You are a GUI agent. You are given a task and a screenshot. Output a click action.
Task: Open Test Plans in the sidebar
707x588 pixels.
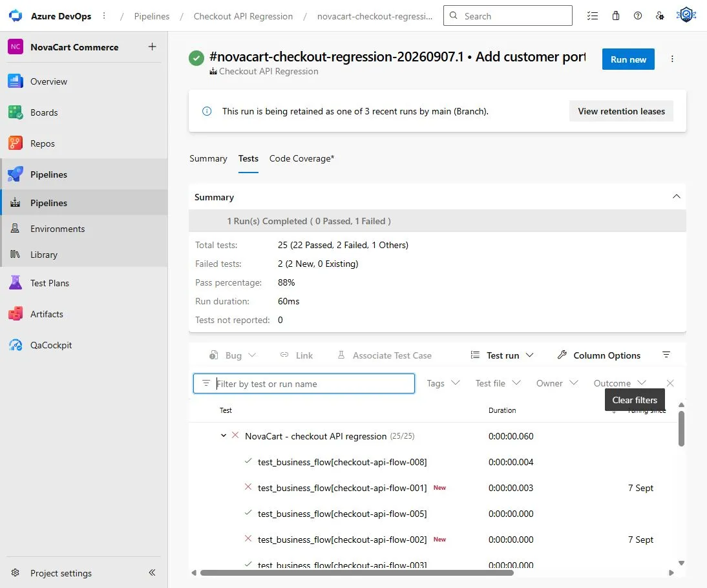point(84,283)
